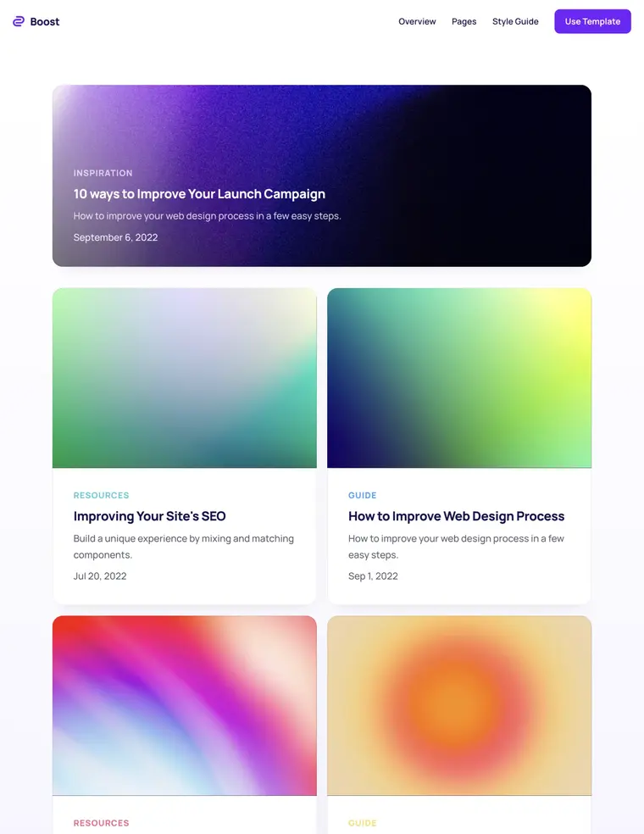Click the Use Template button
This screenshot has height=834, width=644.
(592, 21)
